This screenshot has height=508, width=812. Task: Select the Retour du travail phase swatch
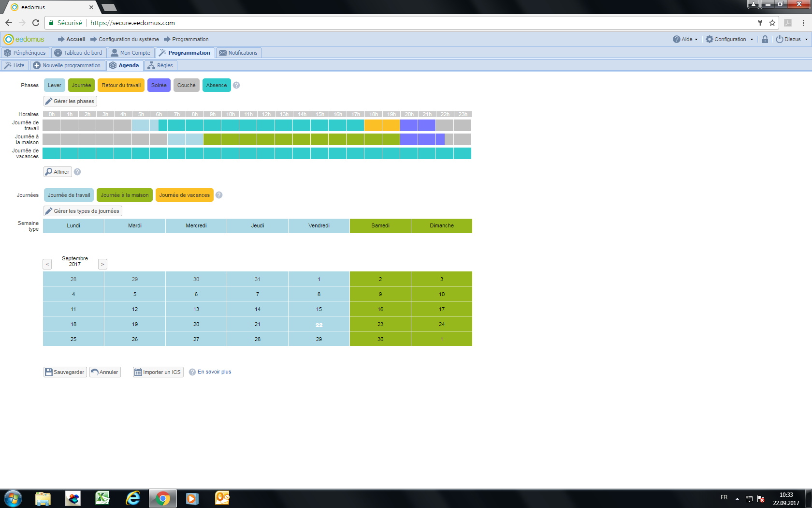click(121, 85)
